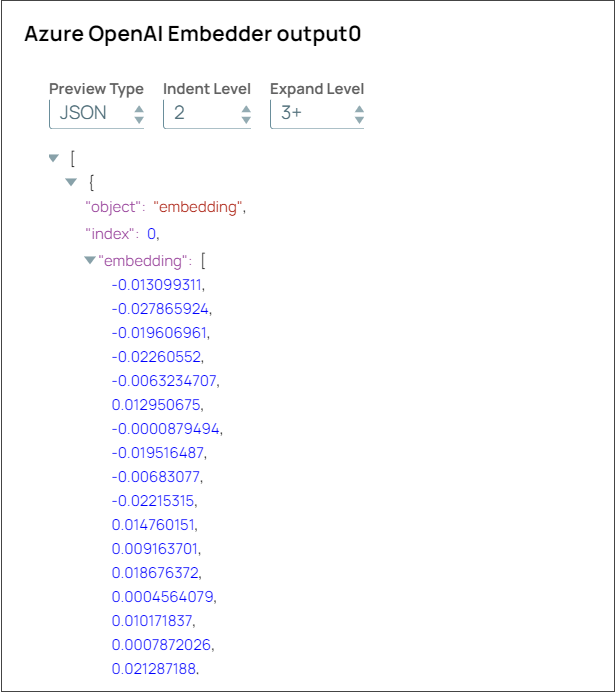This screenshot has width=615, height=692.
Task: Select value -0.013099311
Action: click(x=157, y=285)
